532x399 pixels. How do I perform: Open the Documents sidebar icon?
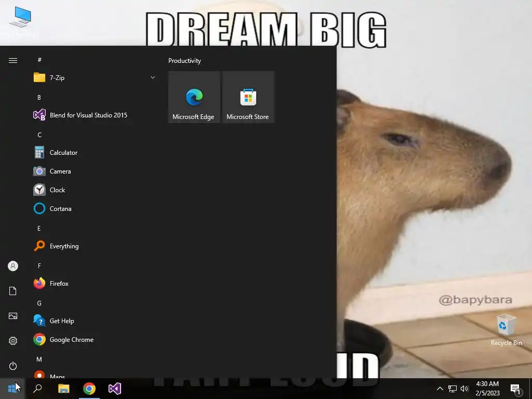coord(13,291)
